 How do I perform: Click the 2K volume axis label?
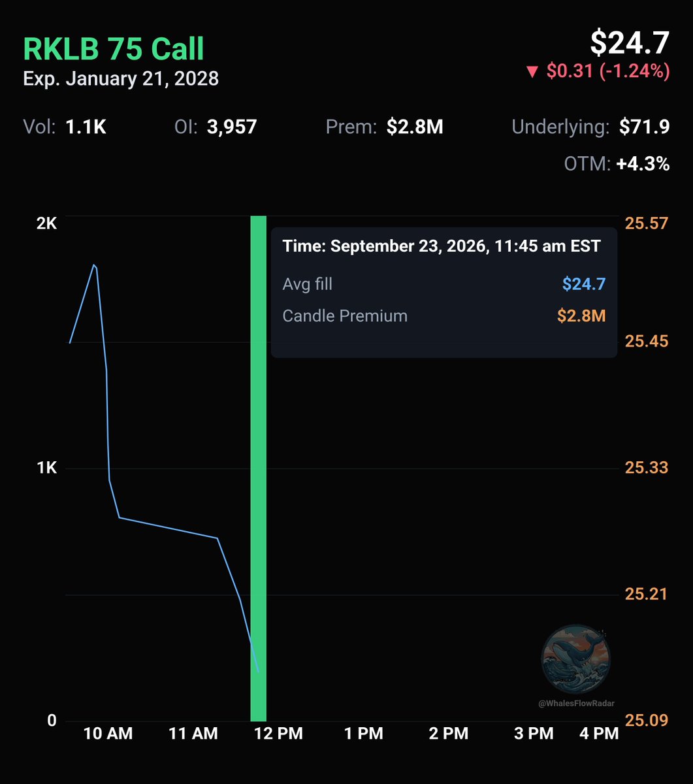coord(47,223)
